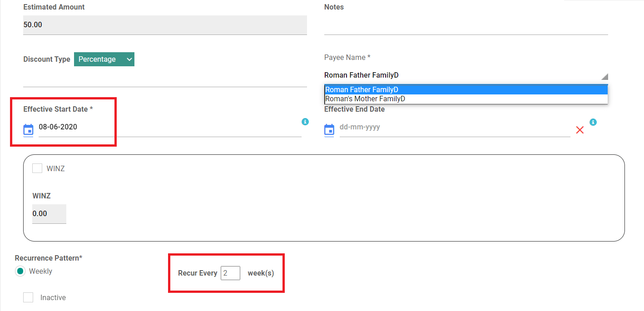The width and height of the screenshot is (644, 311).
Task: Click the dropdown arrow on Payee Name field
Action: (604, 76)
